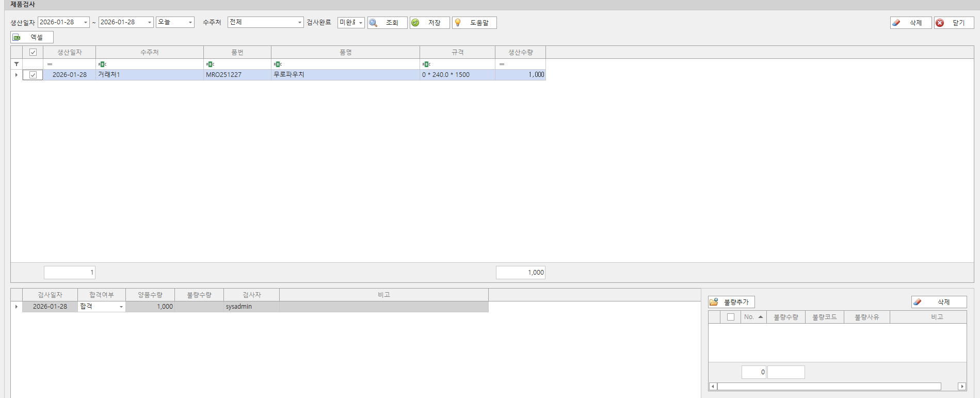
Task: Check the defect list header checkbox
Action: click(731, 317)
